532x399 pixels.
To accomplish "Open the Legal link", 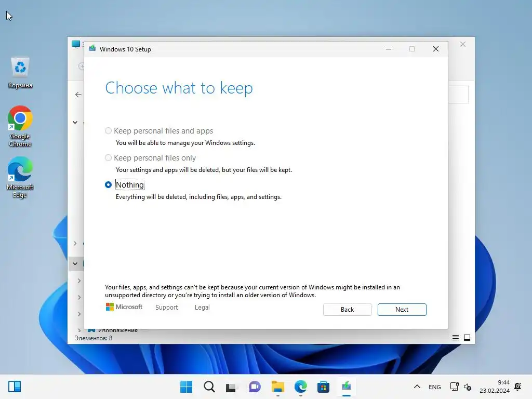I will [x=202, y=308].
